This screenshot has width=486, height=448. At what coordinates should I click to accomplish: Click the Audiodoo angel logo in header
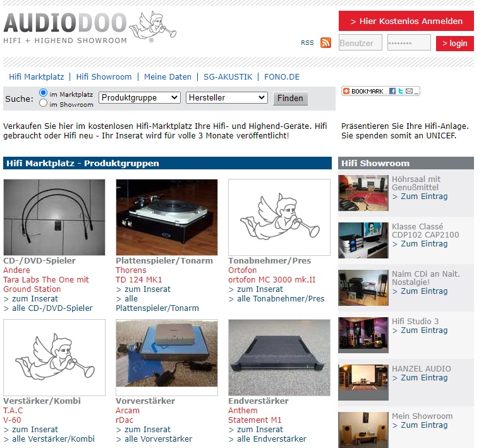pos(152,27)
